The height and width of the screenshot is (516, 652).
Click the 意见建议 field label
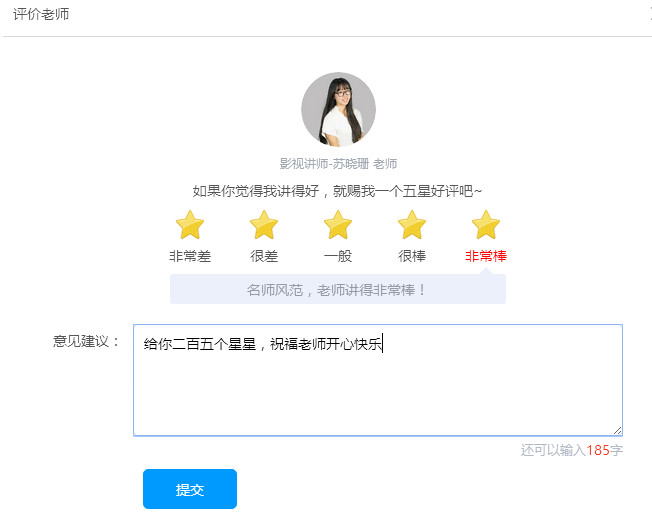tap(86, 342)
